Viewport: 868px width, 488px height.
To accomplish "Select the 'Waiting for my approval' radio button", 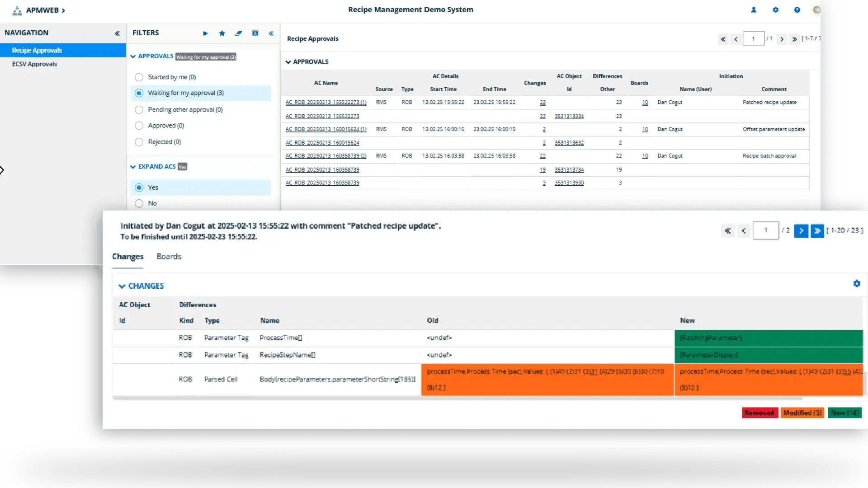I will tap(139, 93).
